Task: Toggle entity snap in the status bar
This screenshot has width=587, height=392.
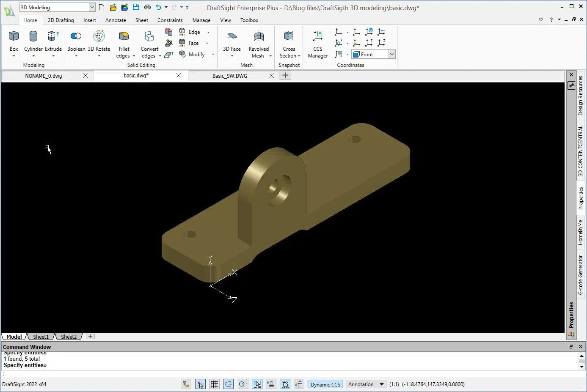Action: (257, 384)
